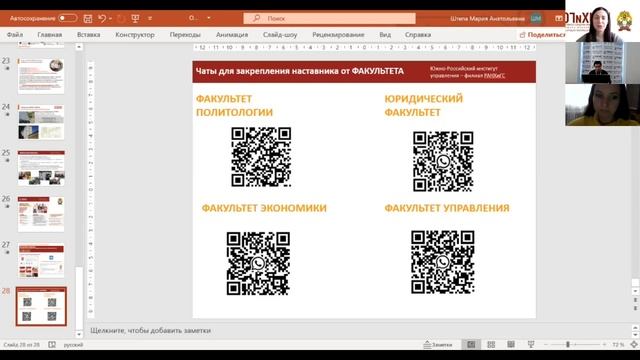Viewport: 640px width, 360px height.
Task: Click the русский language indicator
Action: [x=73, y=345]
